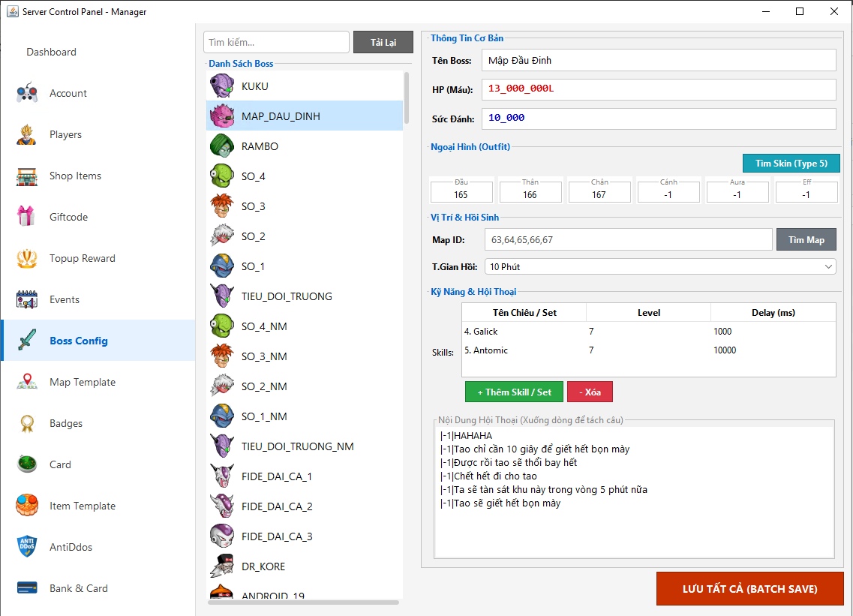Screen dimensions: 853x616
Task: Select the RAMBO boss avatar
Action: point(222,146)
